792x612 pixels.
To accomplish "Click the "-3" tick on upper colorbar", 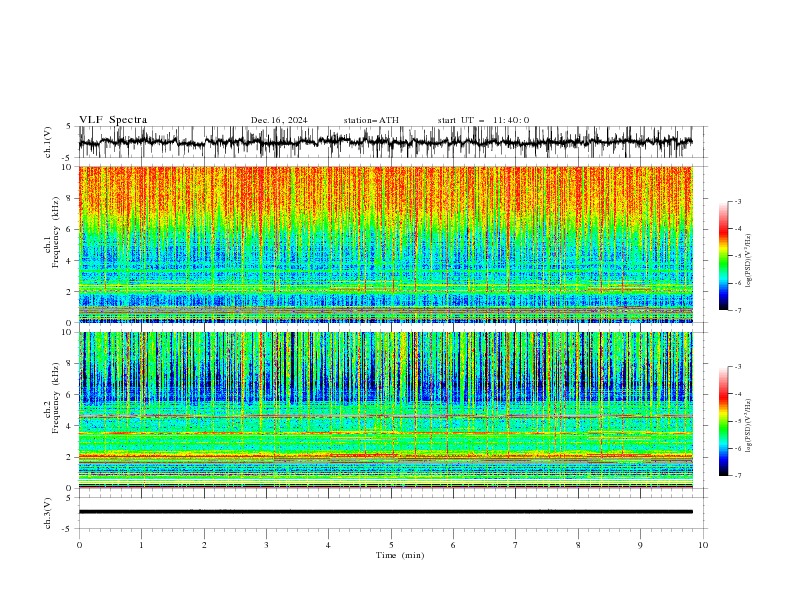I will [x=738, y=201].
